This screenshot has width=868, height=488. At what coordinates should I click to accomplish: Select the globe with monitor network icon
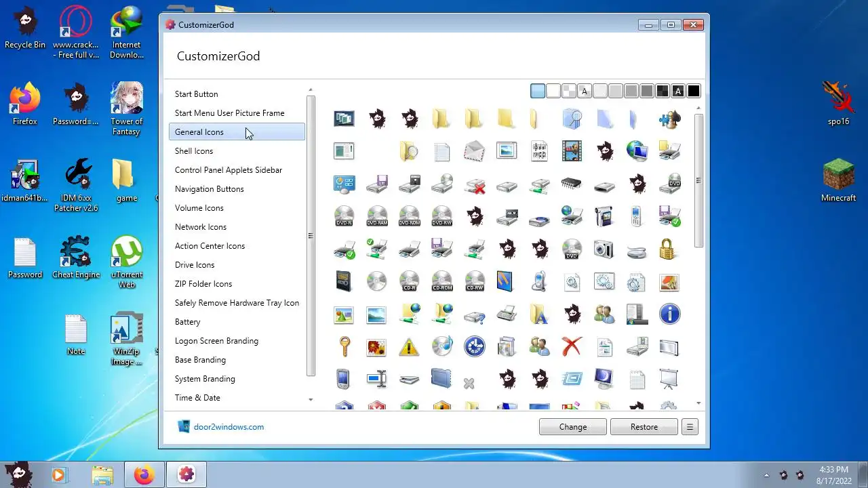[x=636, y=151]
